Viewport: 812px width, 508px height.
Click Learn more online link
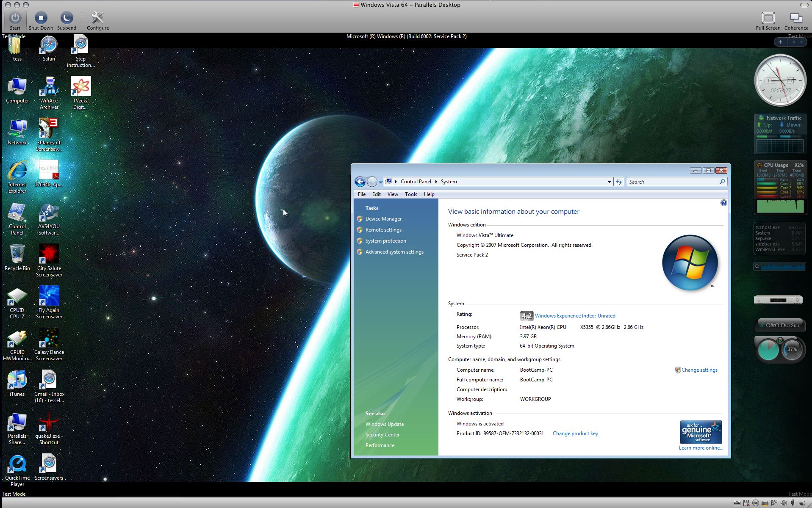point(701,448)
